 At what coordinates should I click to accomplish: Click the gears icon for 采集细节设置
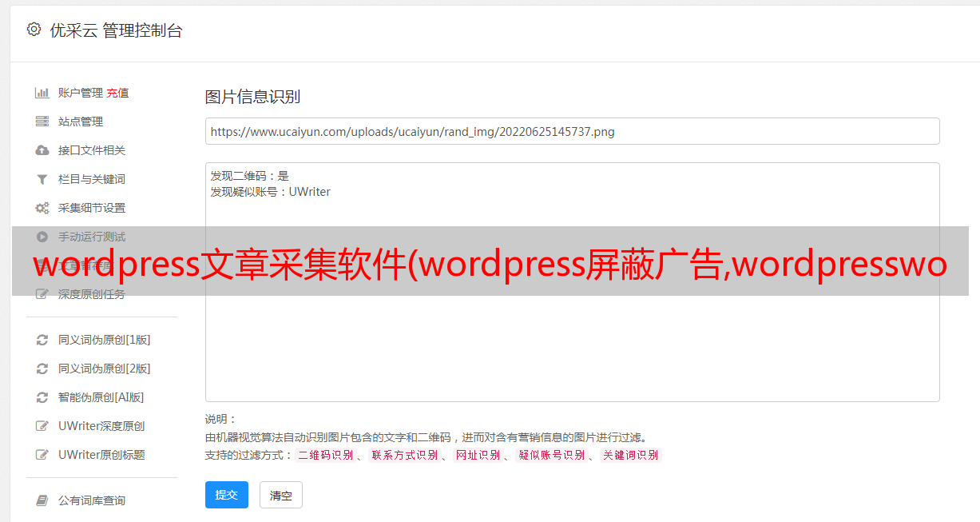pos(42,208)
